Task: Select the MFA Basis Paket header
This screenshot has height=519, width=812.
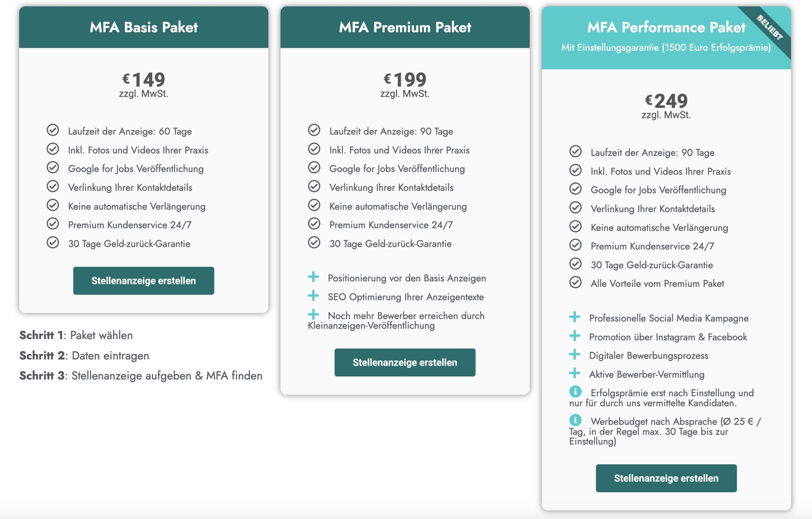Action: click(x=144, y=27)
